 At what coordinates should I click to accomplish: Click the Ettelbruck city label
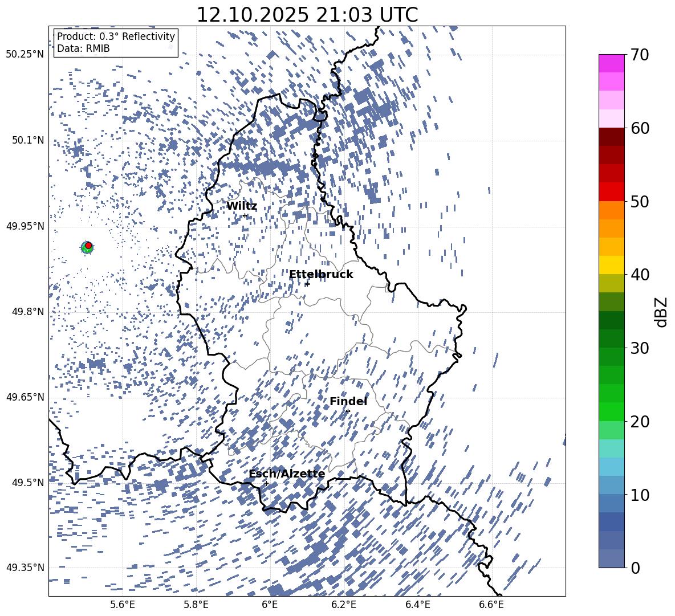[x=321, y=275]
